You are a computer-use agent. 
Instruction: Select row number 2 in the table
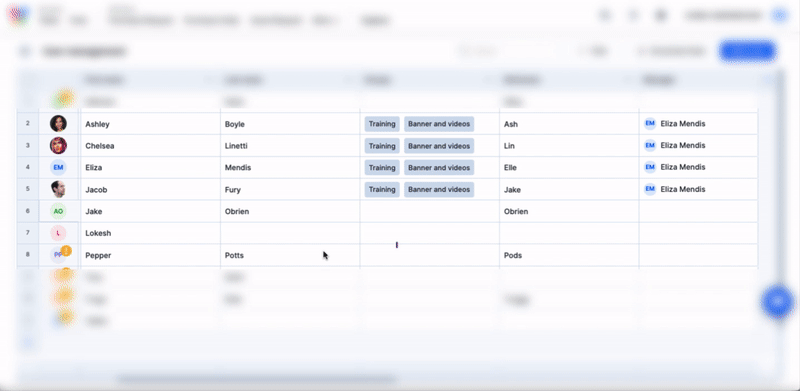(x=28, y=124)
